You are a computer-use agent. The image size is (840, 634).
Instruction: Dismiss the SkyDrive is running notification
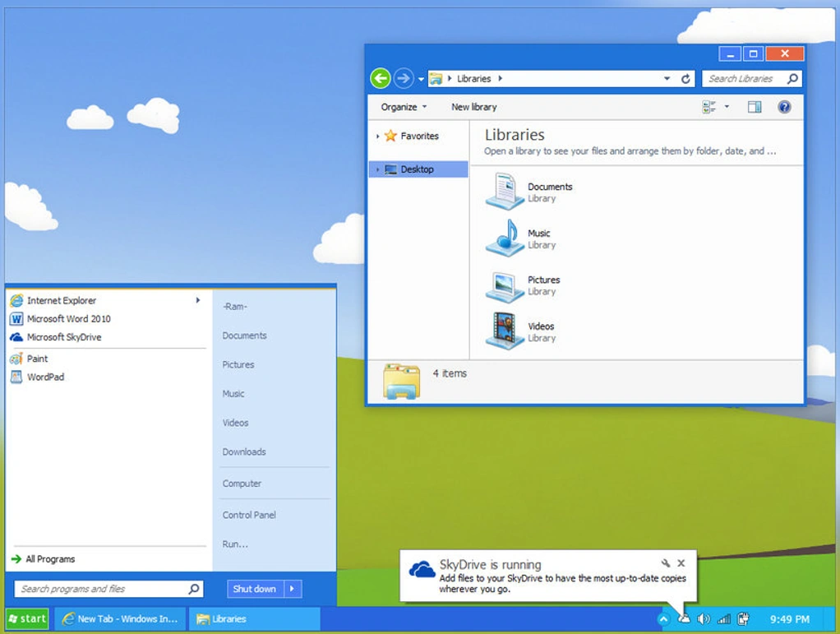point(681,563)
